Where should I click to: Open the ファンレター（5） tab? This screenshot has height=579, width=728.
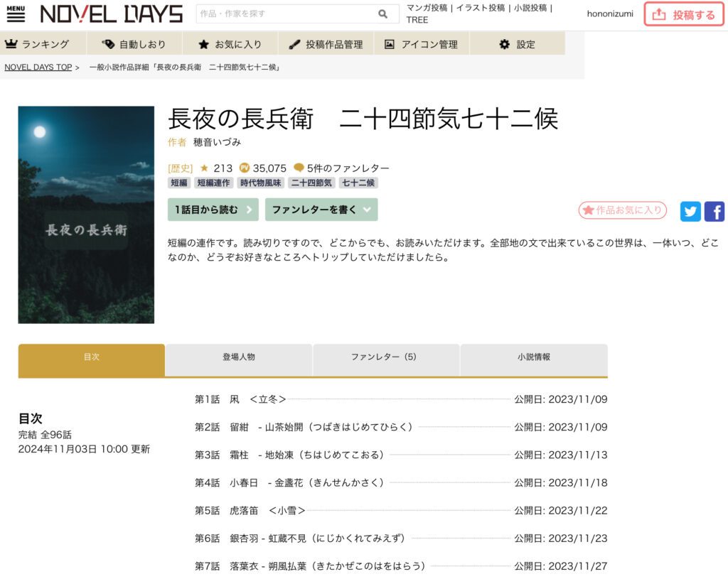[386, 357]
